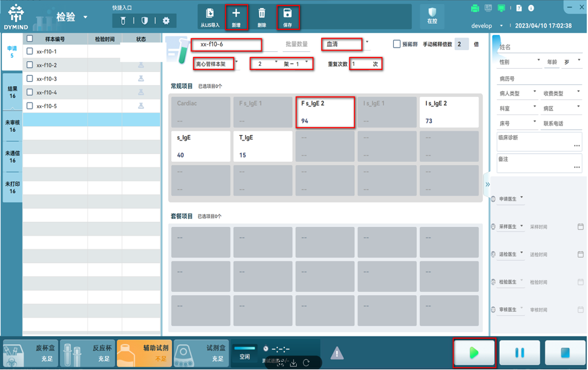Switch to the 未审核 tab in sidebar

(x=12, y=126)
